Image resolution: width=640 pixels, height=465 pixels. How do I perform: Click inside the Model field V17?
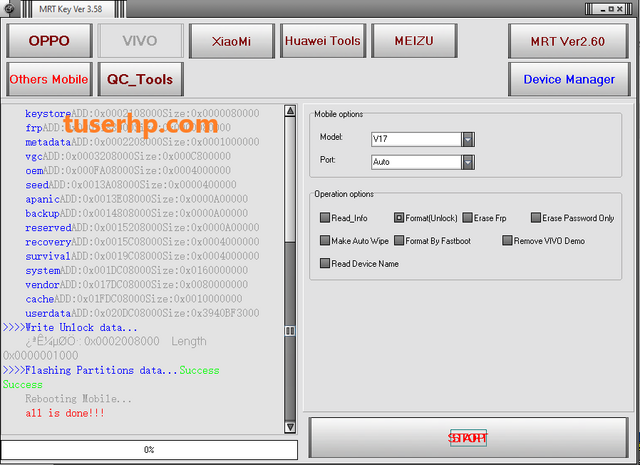[x=416, y=139]
